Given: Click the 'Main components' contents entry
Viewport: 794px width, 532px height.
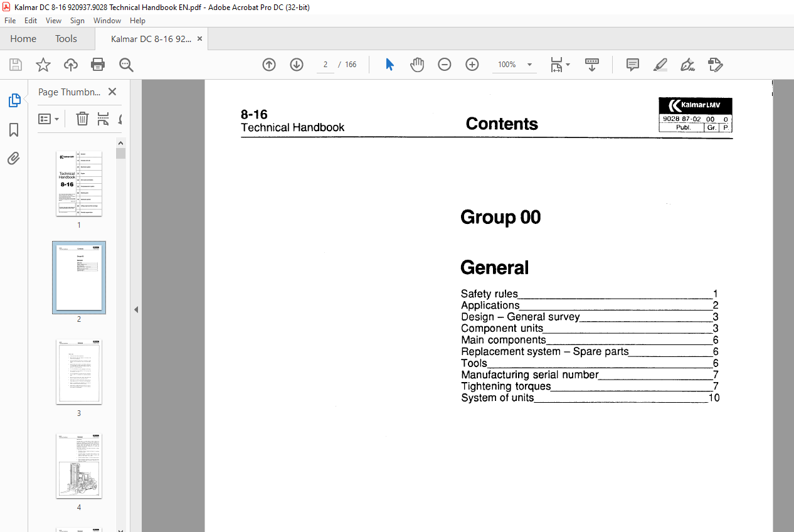Looking at the screenshot, I should click(590, 340).
